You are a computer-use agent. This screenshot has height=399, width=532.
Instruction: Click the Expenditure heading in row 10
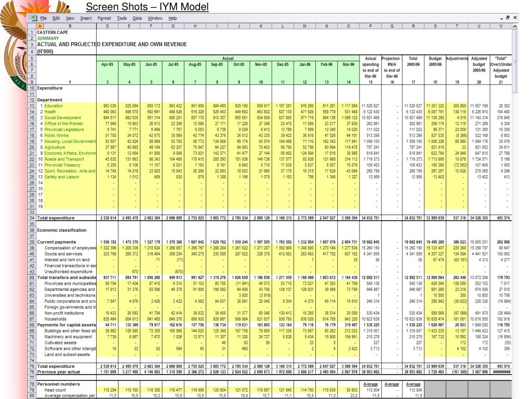tap(50, 88)
